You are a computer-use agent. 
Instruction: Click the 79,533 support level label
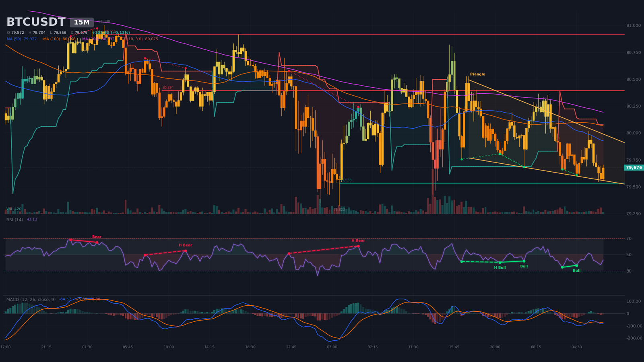coord(346,180)
